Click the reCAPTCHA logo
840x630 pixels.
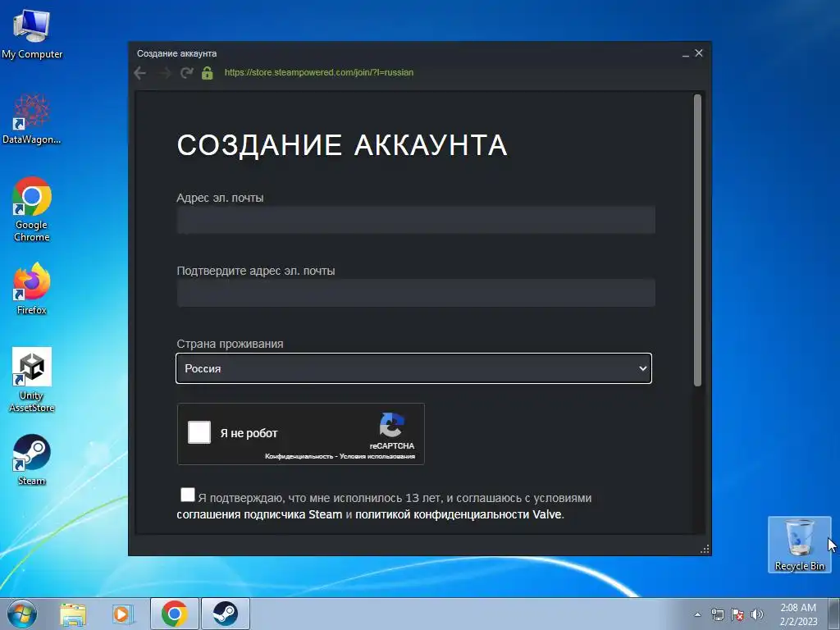391,426
